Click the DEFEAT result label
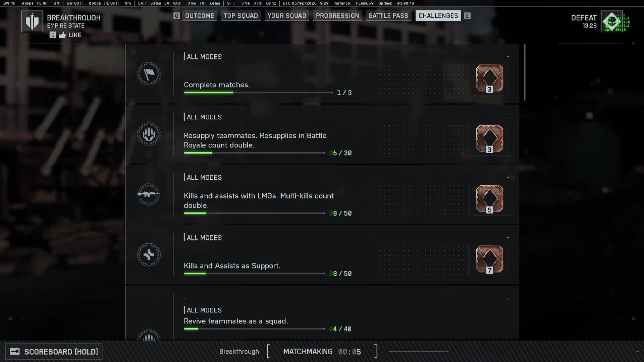The image size is (644, 362). click(584, 18)
